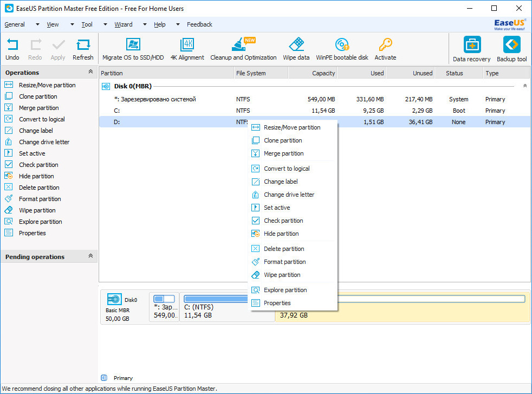The width and height of the screenshot is (532, 394).
Task: Choose Resize/Move partition in context menu
Action: pos(293,127)
